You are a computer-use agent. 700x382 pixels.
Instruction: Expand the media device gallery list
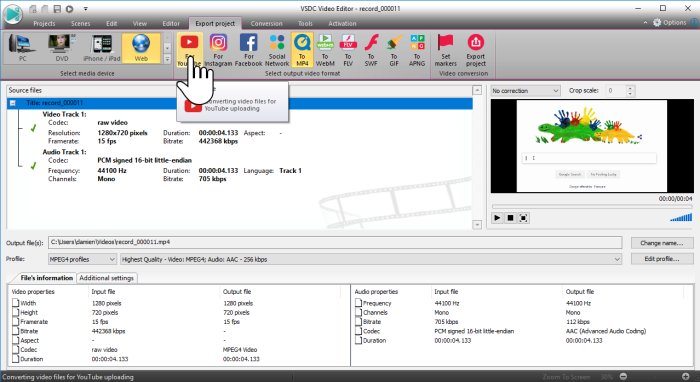167,59
